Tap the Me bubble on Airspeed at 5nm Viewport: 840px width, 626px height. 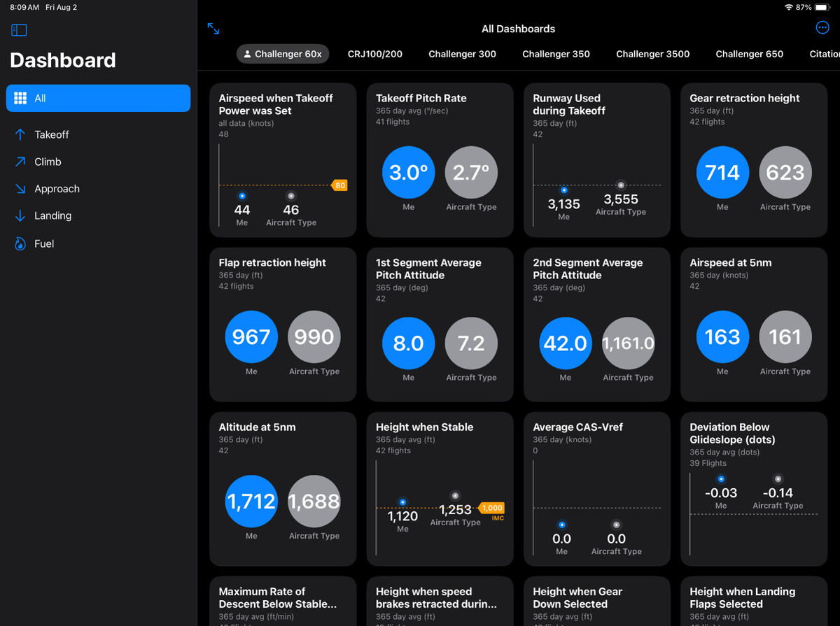point(722,336)
